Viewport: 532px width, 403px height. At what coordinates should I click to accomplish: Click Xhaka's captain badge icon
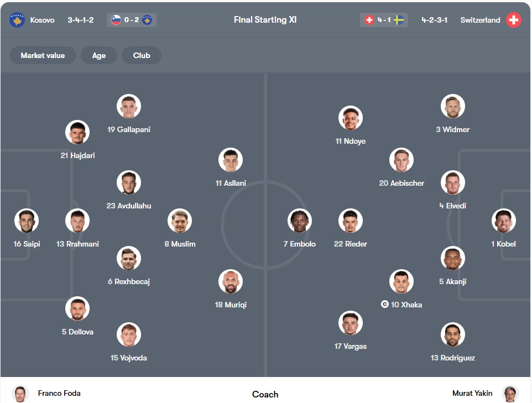[385, 305]
